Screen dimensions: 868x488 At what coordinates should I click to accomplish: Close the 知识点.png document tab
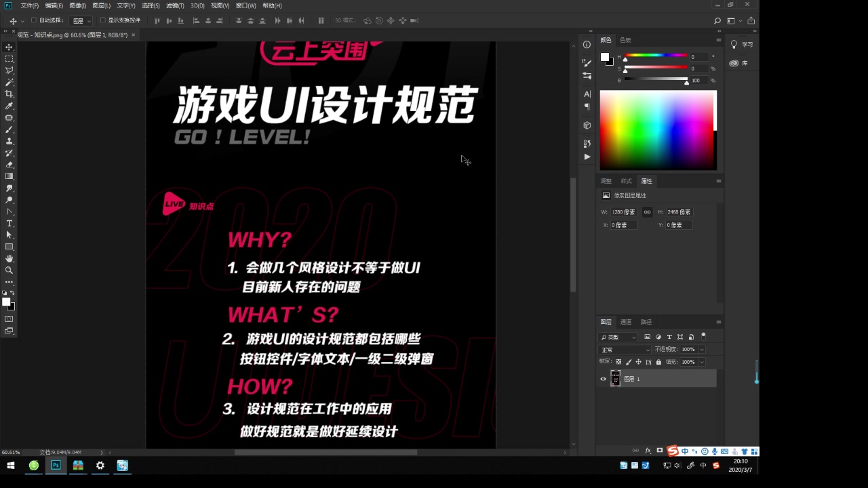pos(133,35)
